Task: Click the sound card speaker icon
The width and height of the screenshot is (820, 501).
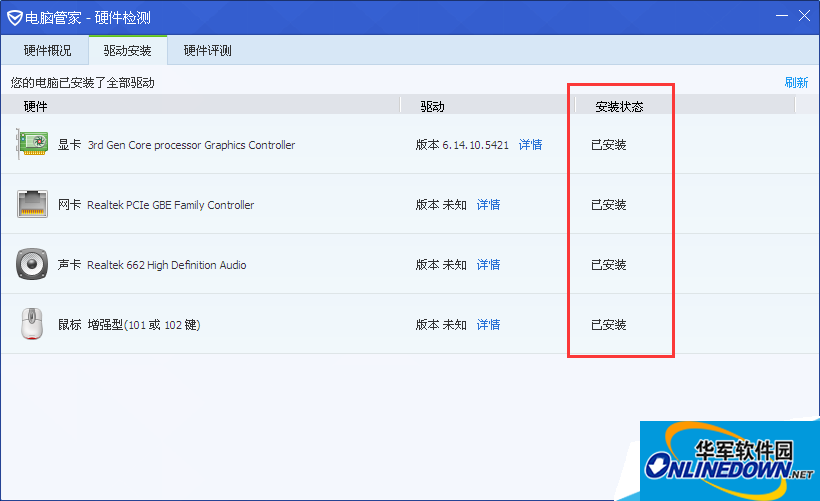Action: click(32, 264)
